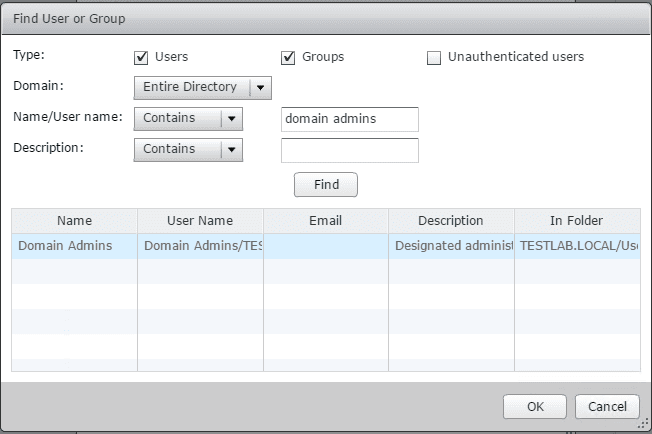Toggle the Users checkbox
The width and height of the screenshot is (652, 434).
[x=141, y=57]
